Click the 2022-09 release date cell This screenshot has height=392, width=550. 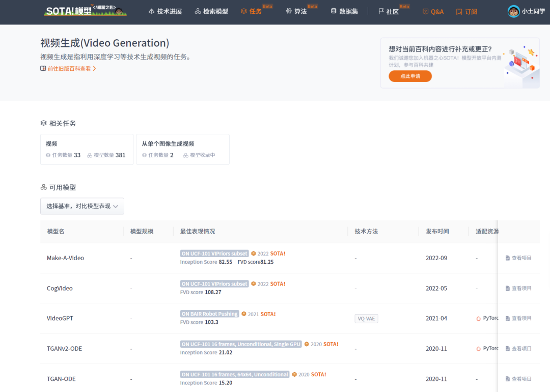pyautogui.click(x=436, y=258)
